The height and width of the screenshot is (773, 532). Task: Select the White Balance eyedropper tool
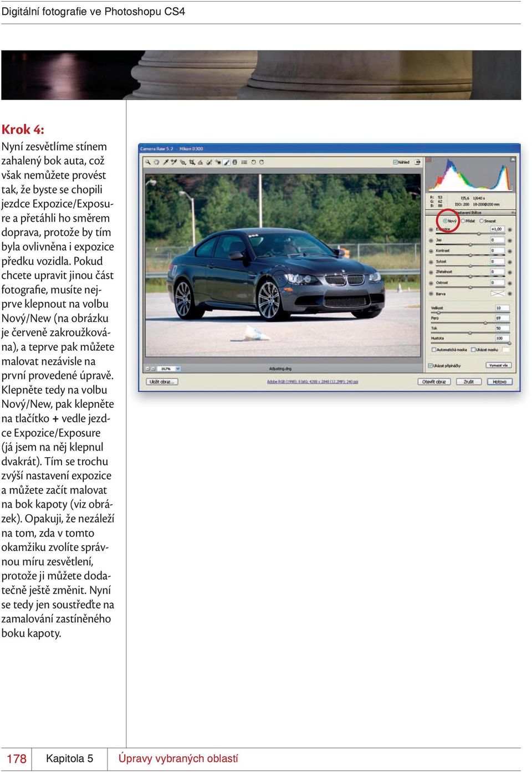pyautogui.click(x=166, y=162)
